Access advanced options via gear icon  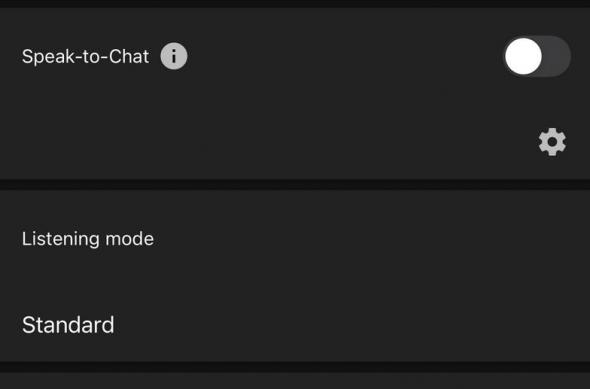[552, 142]
